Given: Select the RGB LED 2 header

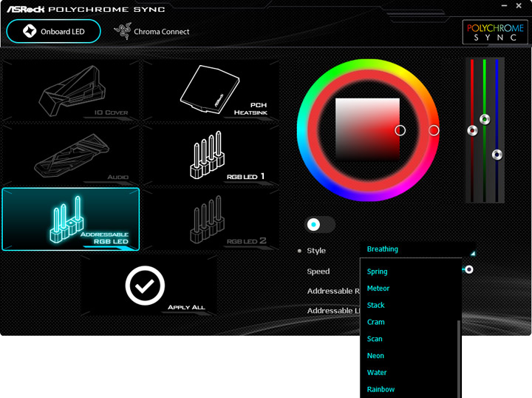Looking at the screenshot, I should tap(211, 220).
